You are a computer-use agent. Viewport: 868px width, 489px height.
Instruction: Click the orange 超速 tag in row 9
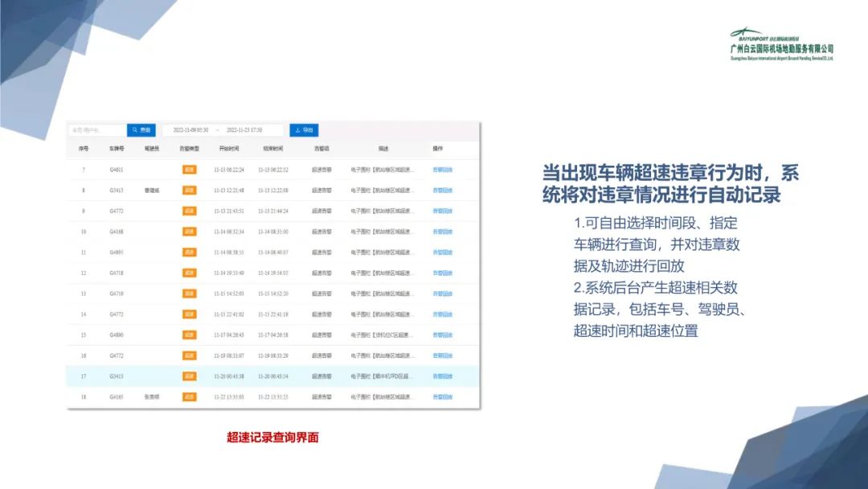189,211
